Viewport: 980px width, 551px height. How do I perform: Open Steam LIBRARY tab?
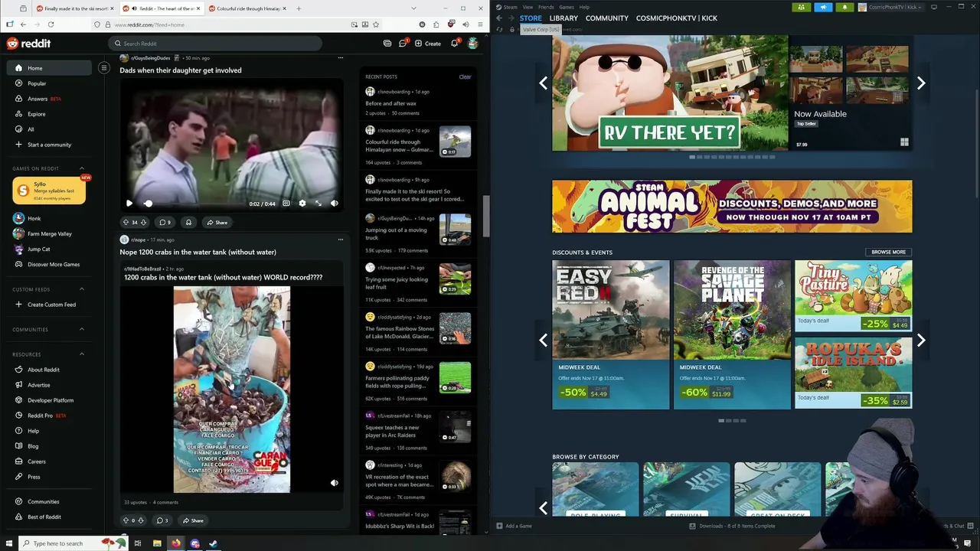pos(563,18)
